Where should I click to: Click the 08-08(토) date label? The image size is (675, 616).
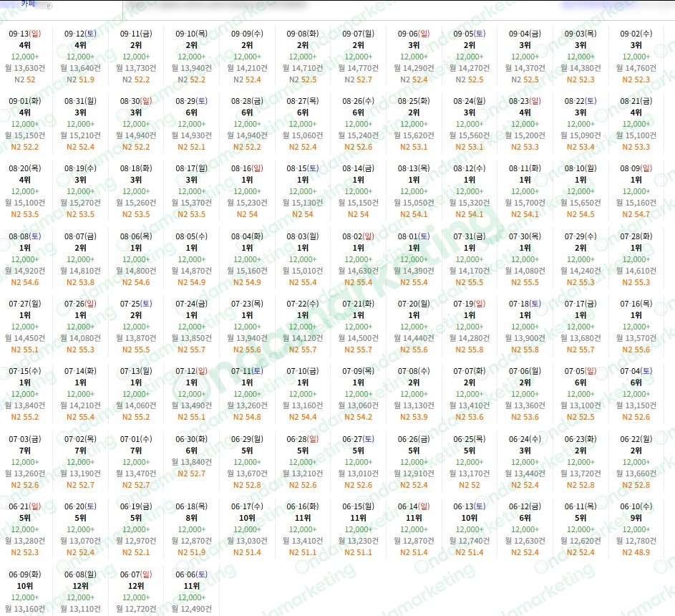click(x=25, y=236)
